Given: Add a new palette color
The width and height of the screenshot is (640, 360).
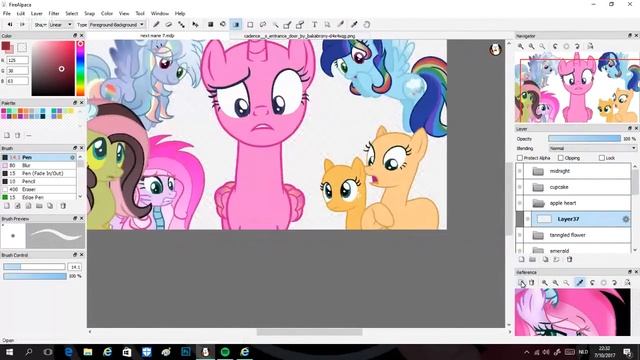Looking at the screenshot, I should click(7, 135).
